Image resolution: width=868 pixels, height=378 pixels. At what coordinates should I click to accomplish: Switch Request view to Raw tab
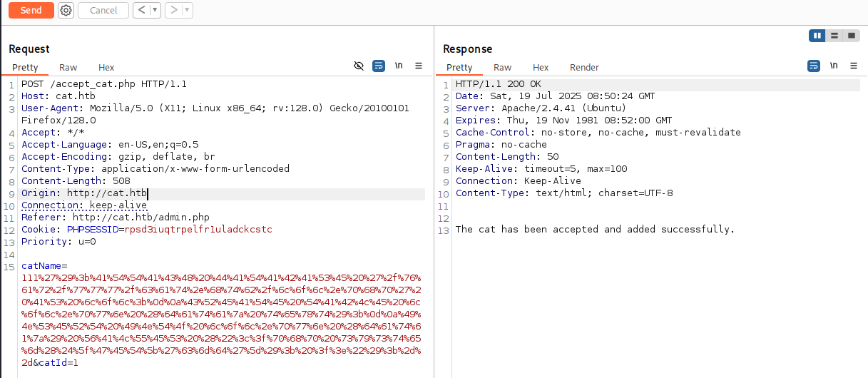[68, 67]
